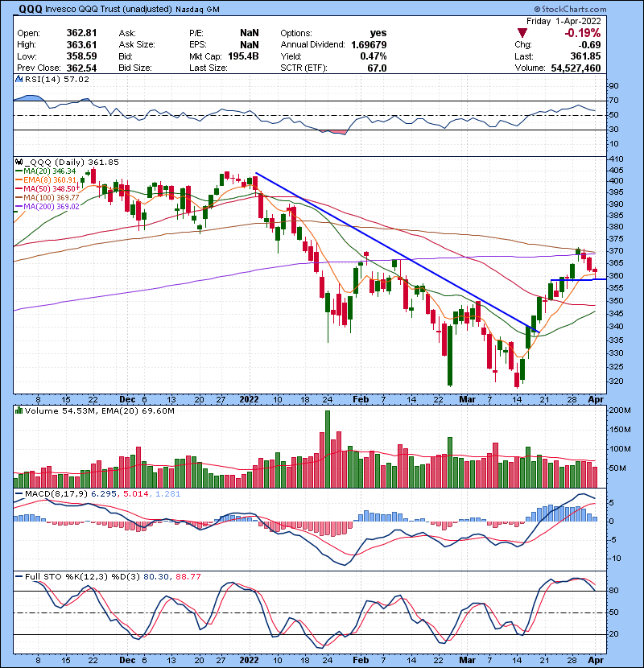Click the MA(100) 369.77 legend entry
Screen dimensions: 644x668
pyautogui.click(x=47, y=198)
